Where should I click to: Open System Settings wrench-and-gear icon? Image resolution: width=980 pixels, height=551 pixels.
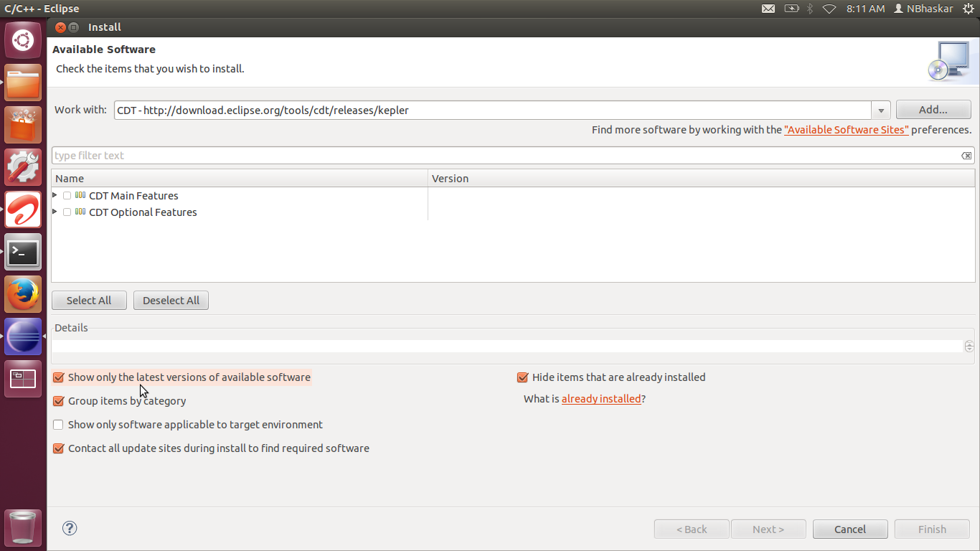pyautogui.click(x=23, y=167)
